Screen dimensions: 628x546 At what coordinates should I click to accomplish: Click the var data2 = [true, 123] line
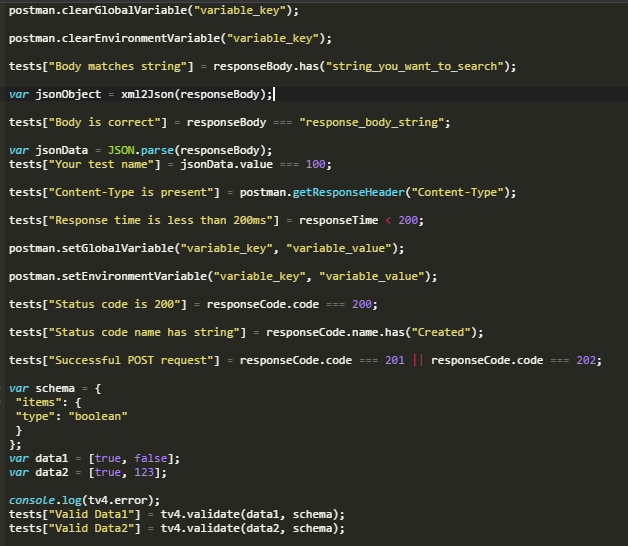click(88, 473)
